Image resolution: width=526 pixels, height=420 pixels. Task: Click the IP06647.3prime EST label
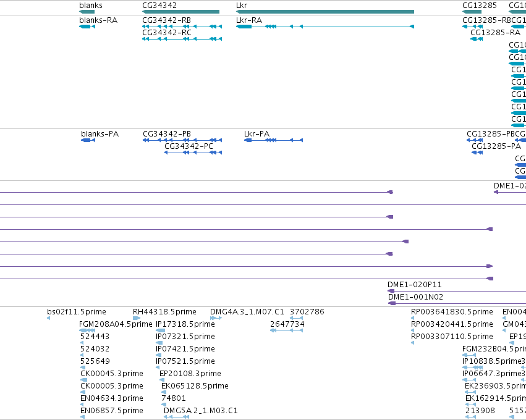pos(491,374)
